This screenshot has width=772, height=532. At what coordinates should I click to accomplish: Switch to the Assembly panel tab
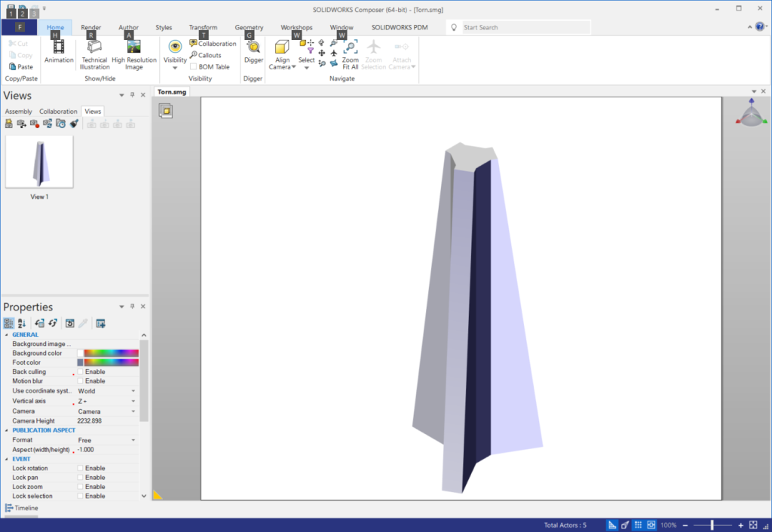click(19, 112)
